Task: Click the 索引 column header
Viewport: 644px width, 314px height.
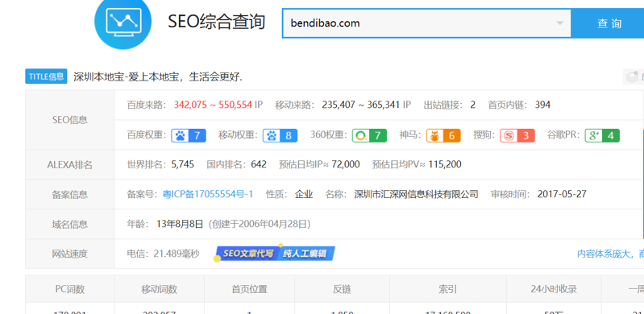Action: click(x=447, y=289)
